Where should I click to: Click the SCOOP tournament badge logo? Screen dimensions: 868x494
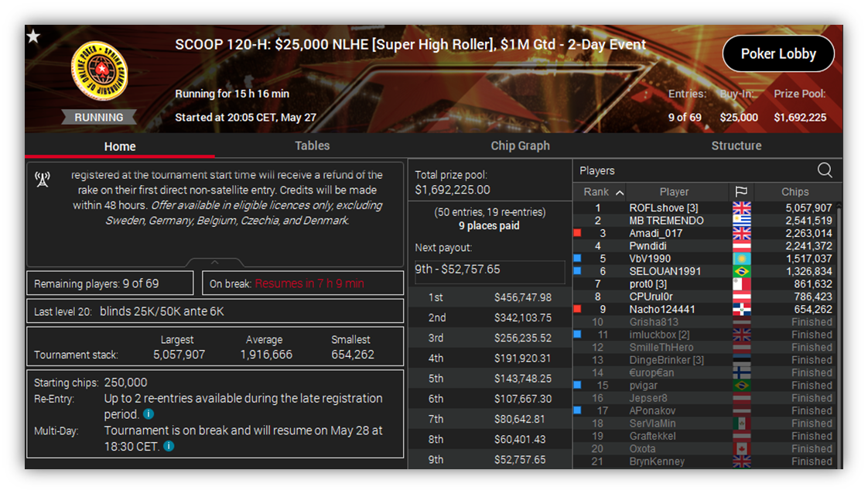100,71
